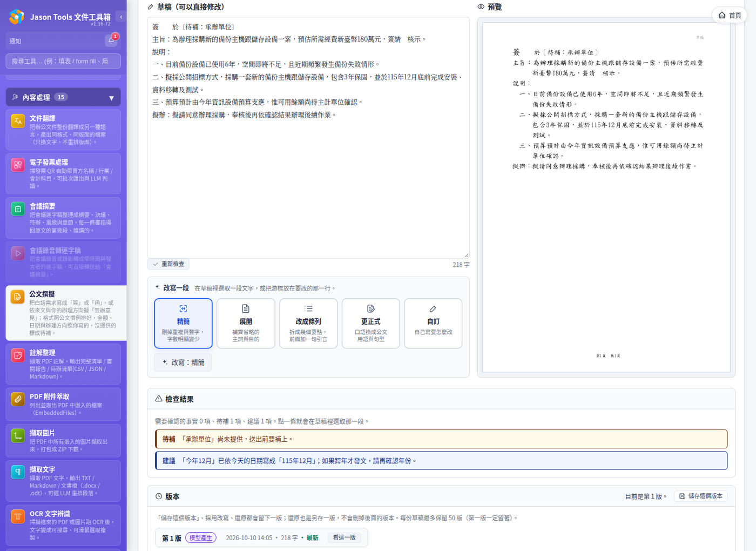Click the 儲存這個版本 button

[x=700, y=496]
